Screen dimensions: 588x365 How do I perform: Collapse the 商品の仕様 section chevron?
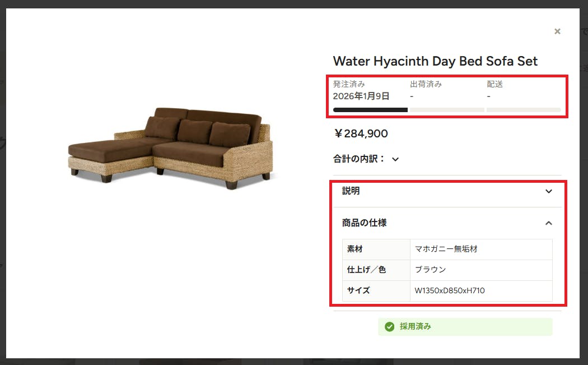point(549,223)
